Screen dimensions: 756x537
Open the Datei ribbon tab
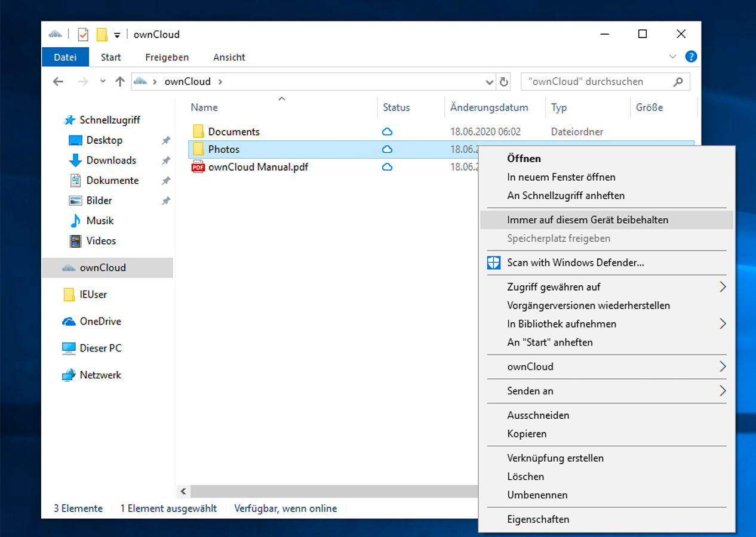click(x=65, y=57)
